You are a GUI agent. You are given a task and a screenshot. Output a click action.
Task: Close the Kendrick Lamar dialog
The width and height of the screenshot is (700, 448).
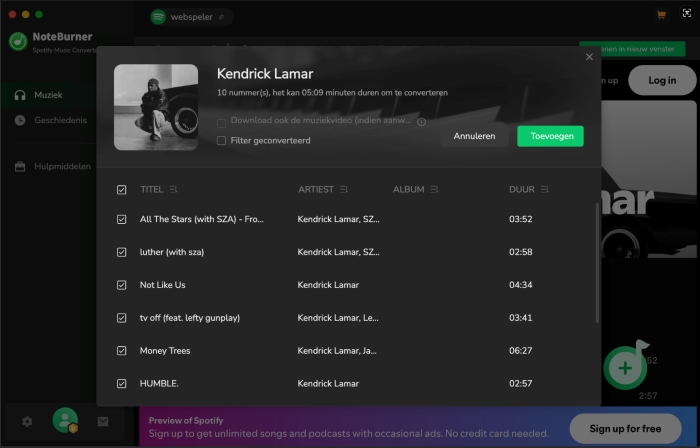pyautogui.click(x=589, y=57)
